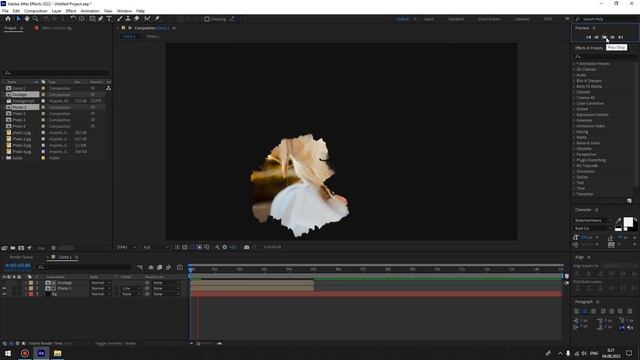Select the Zoom magnifier tool
The height and width of the screenshot is (360, 640).
pyautogui.click(x=36, y=19)
